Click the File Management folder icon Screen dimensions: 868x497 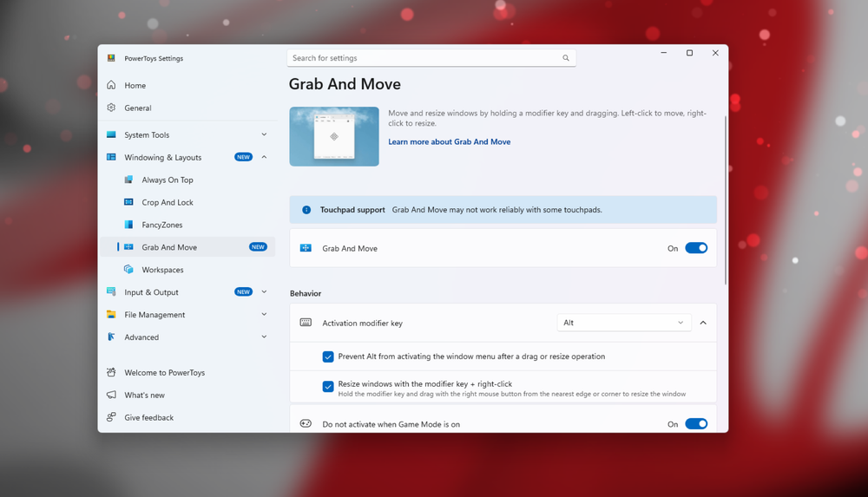click(111, 314)
